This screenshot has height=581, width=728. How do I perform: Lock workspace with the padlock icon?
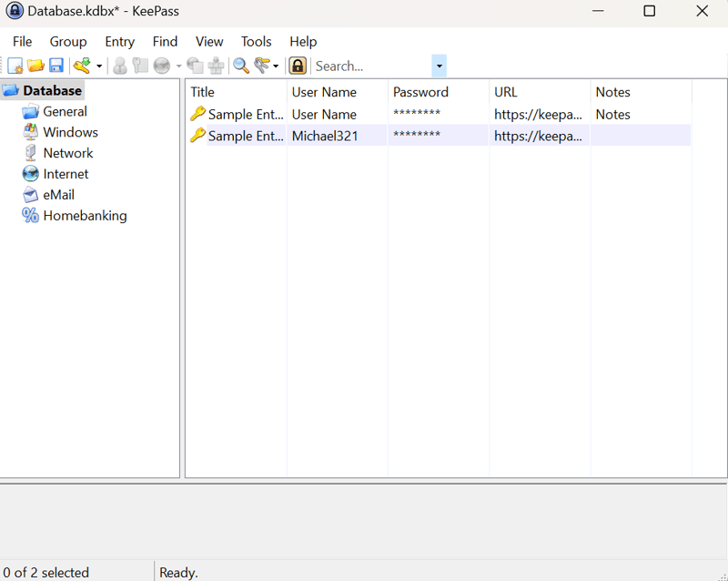[298, 66]
